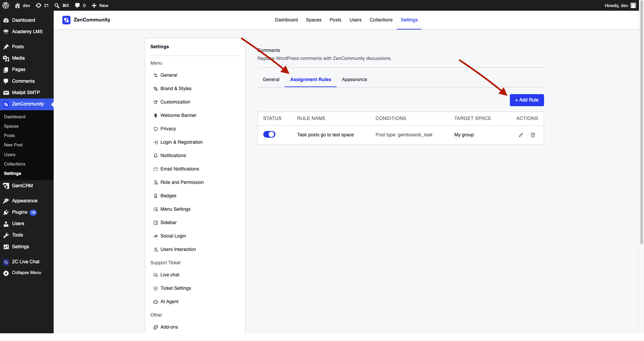The width and height of the screenshot is (644, 341).
Task: Go to Collections in top navigation
Action: coord(381,20)
